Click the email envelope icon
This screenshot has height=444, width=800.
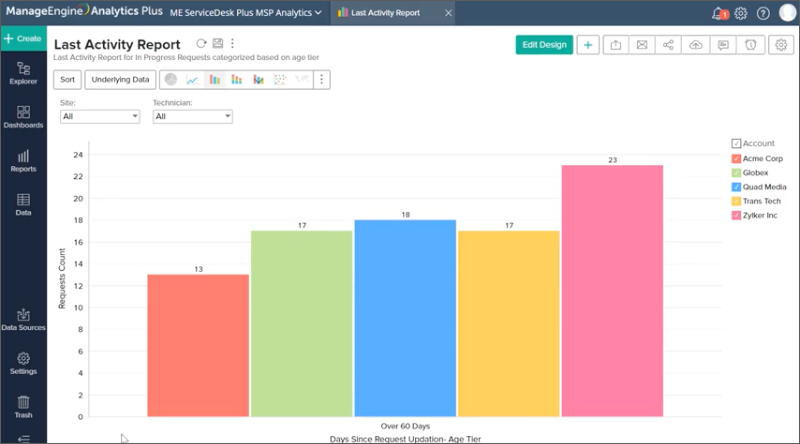[x=642, y=45]
